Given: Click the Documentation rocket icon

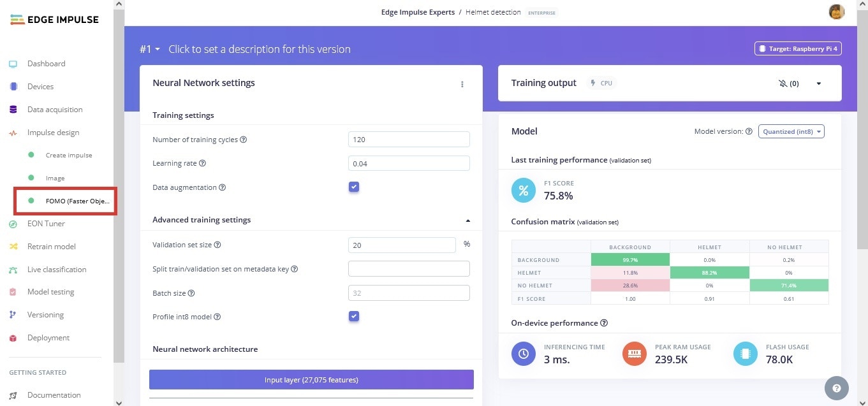Looking at the screenshot, I should pyautogui.click(x=13, y=395).
